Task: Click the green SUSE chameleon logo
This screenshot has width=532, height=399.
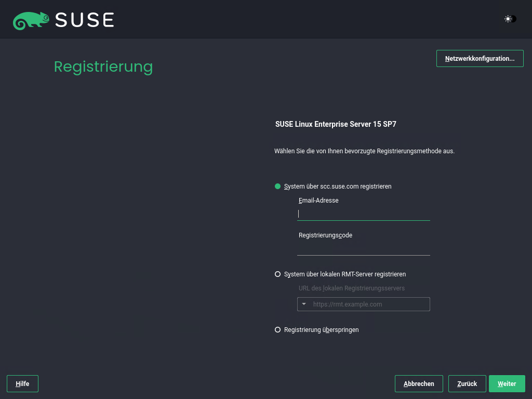Action: pyautogui.click(x=31, y=20)
